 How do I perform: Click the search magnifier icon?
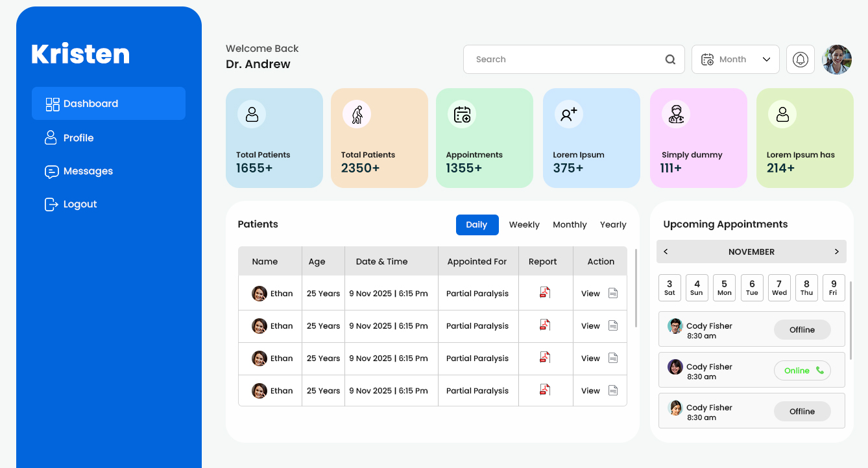pos(670,60)
